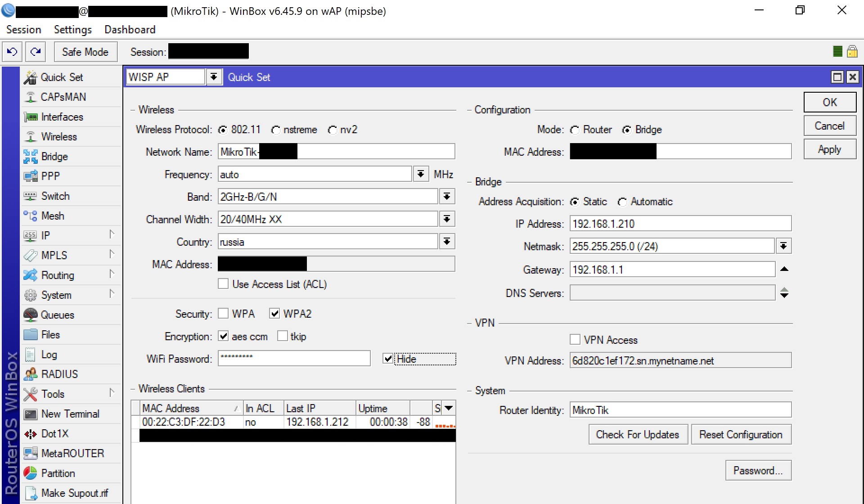Image resolution: width=864 pixels, height=504 pixels.
Task: Collapse the Gateway field arrow
Action: point(784,269)
